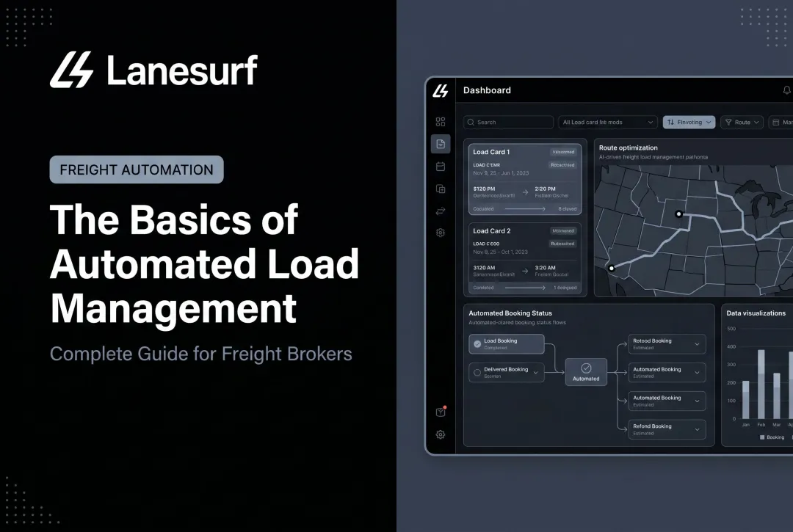
Task: Click the 'Nov 8, 25 - Oct 1, 2023' date text
Action: [x=500, y=252]
